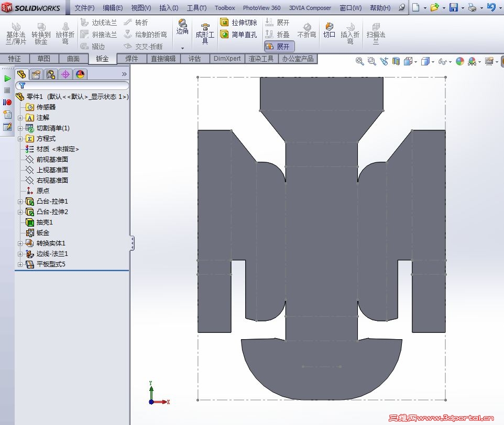The width and height of the screenshot is (504, 425).
Task: Click the feature tree filter field
Action: [72, 85]
